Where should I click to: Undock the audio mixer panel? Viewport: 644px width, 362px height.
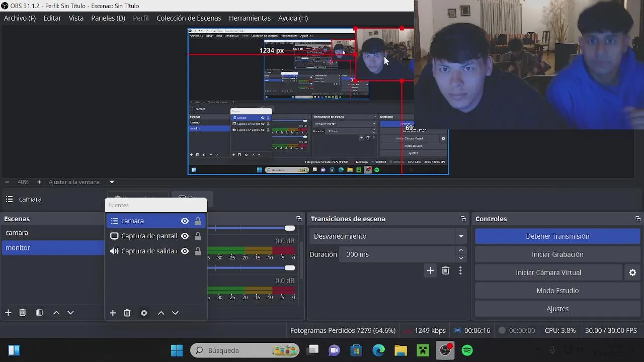coord(299,219)
